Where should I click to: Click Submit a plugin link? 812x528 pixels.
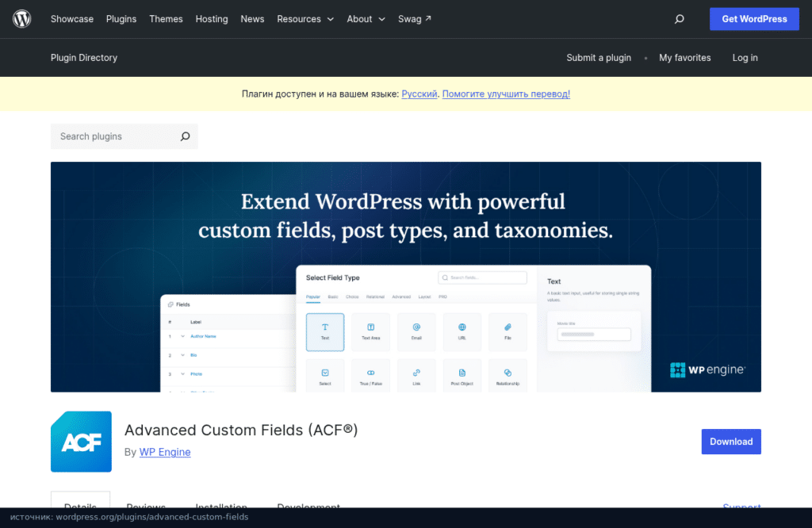[x=599, y=57]
